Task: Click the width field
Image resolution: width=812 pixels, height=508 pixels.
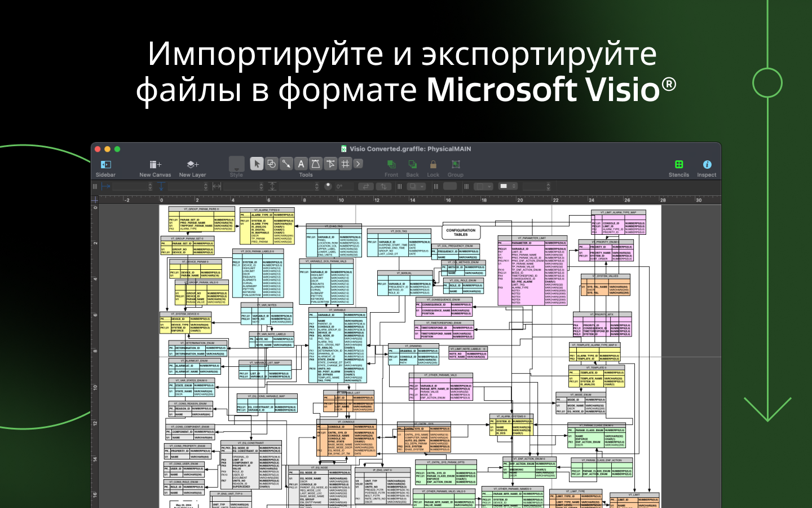Action: 240,186
